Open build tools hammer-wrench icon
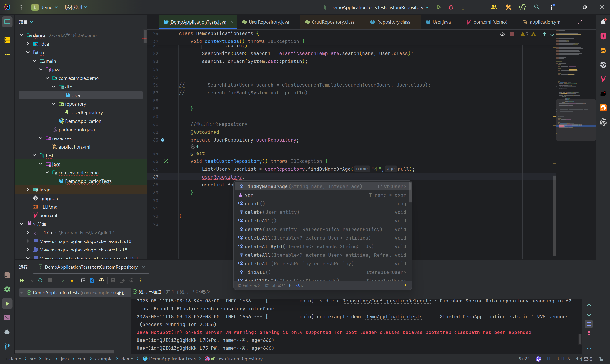Image resolution: width=610 pixels, height=364 pixels. pyautogui.click(x=508, y=7)
